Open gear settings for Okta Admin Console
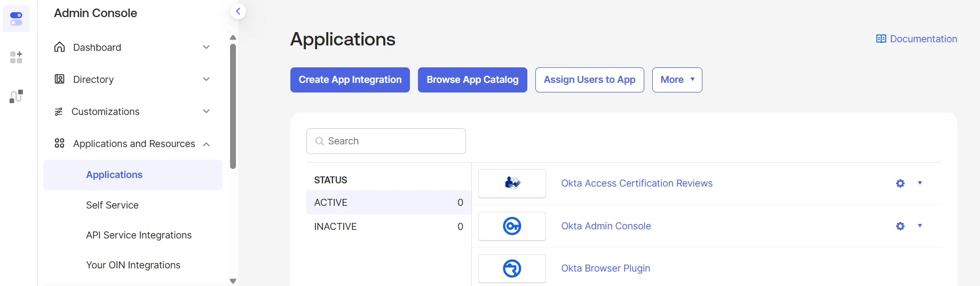 900,226
